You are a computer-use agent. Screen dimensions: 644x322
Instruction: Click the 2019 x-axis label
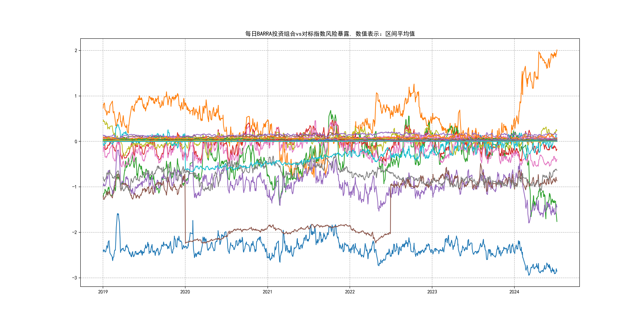pos(103,292)
